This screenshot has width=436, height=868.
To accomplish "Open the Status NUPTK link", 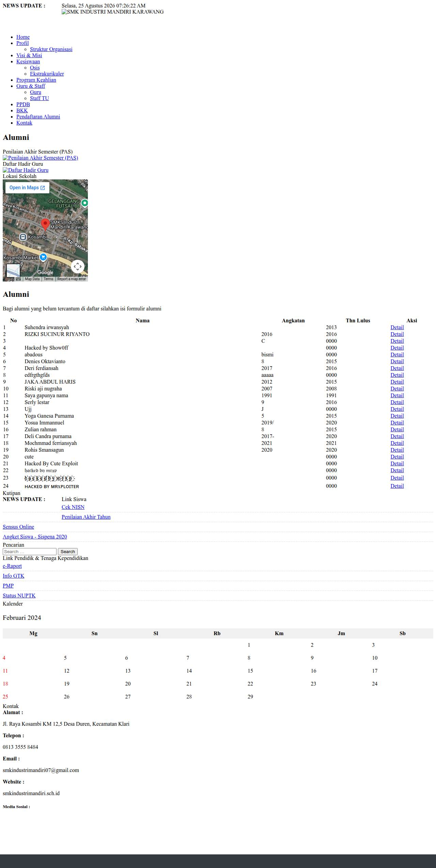I will pyautogui.click(x=19, y=596).
